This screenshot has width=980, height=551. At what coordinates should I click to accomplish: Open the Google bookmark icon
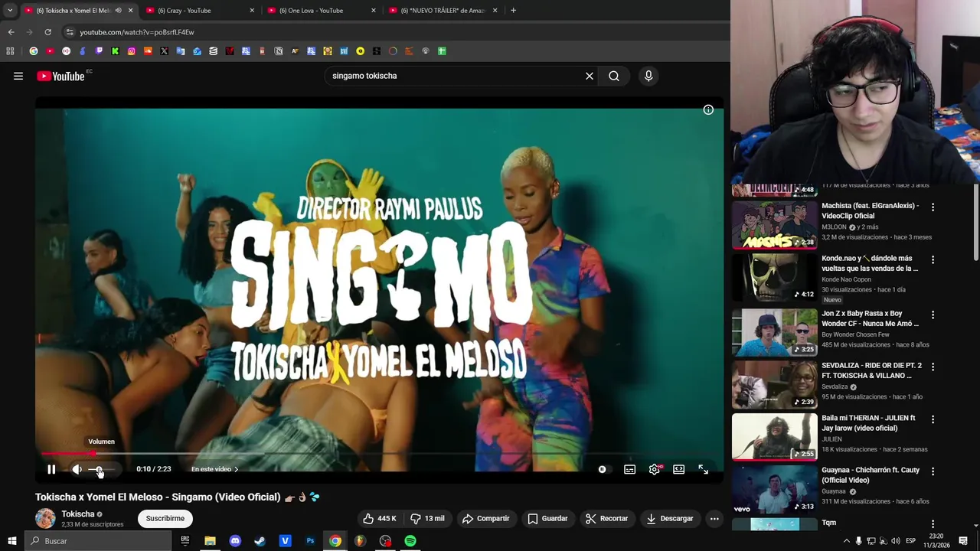coord(34,51)
